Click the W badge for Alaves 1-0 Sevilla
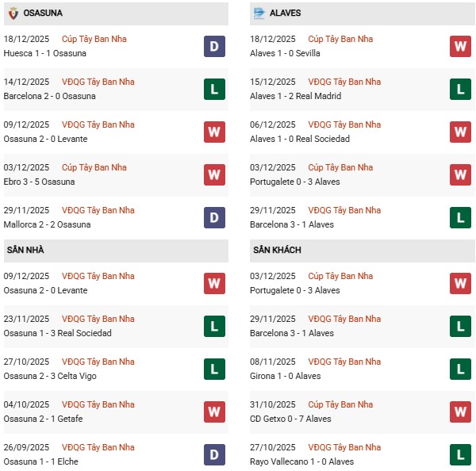 (x=460, y=47)
